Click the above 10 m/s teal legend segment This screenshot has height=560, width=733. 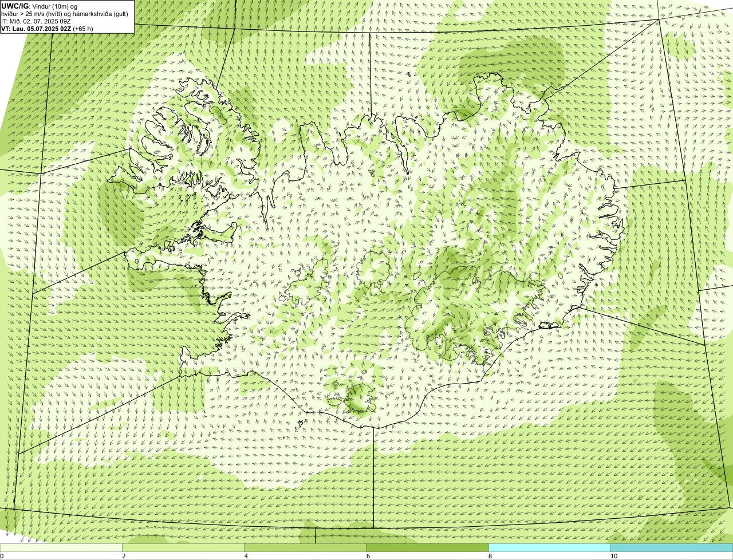click(x=672, y=548)
